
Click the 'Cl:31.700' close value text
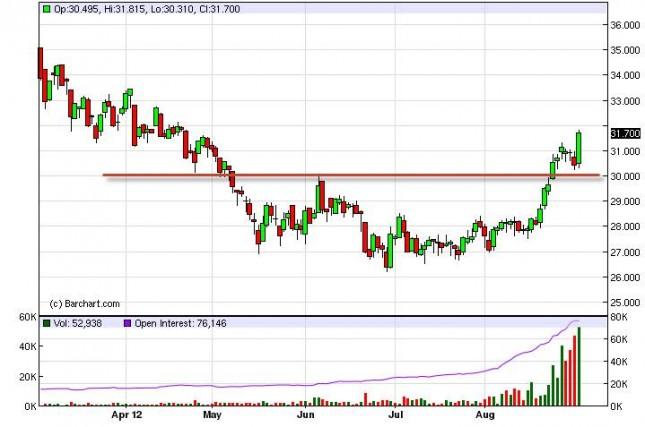point(219,9)
